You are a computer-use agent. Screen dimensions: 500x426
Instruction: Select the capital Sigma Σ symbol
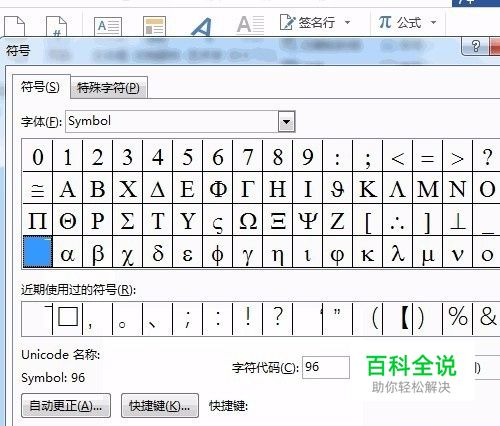(127, 221)
